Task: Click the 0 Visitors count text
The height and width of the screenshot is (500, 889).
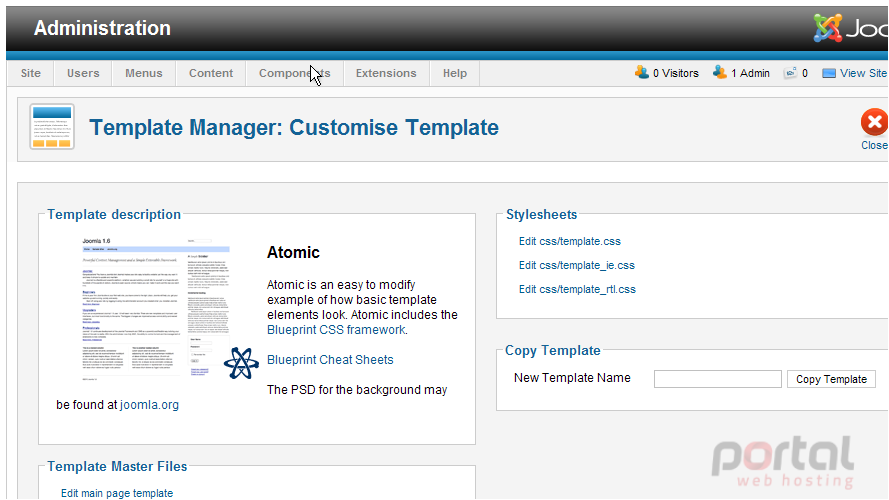Action: click(676, 73)
